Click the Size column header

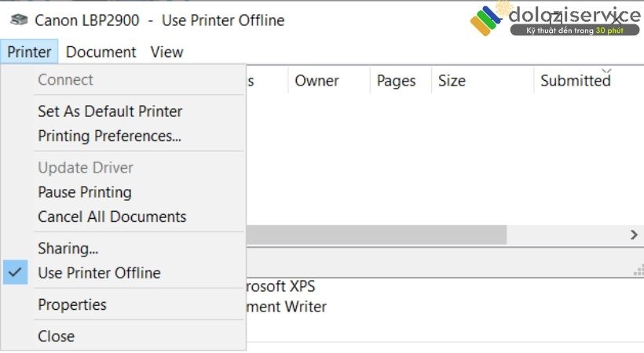coord(452,81)
